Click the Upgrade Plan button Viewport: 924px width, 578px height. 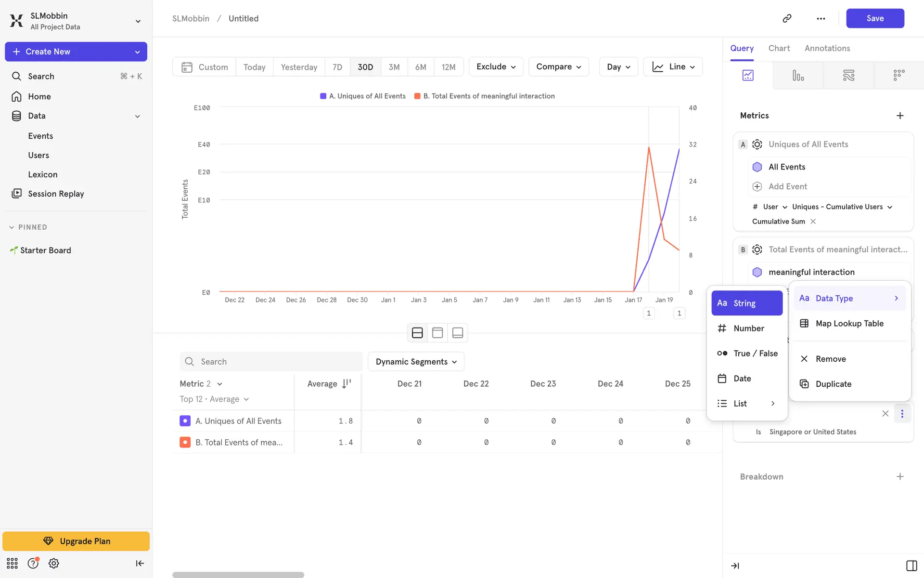[76, 541]
